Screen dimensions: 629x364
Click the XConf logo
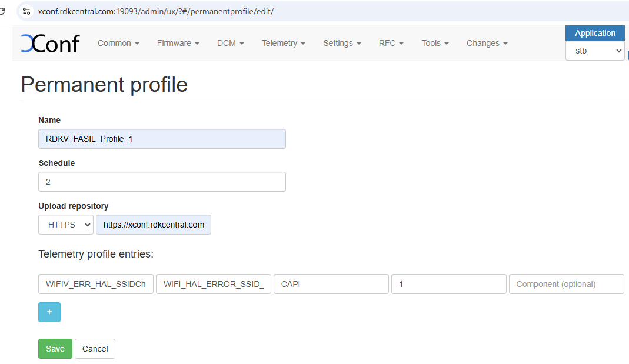click(x=50, y=44)
